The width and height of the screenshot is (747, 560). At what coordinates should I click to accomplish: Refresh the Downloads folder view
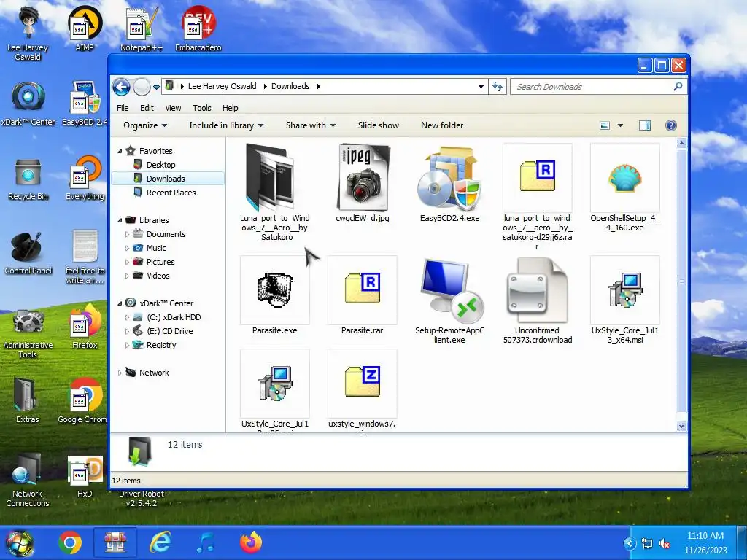click(x=498, y=87)
